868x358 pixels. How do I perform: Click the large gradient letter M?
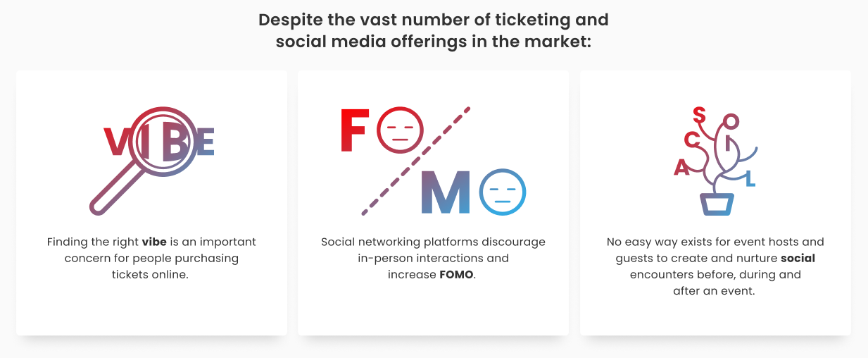tap(445, 192)
